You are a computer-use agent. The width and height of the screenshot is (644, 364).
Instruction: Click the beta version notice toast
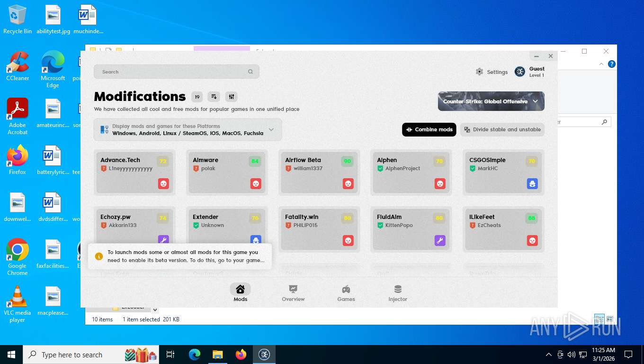click(180, 256)
